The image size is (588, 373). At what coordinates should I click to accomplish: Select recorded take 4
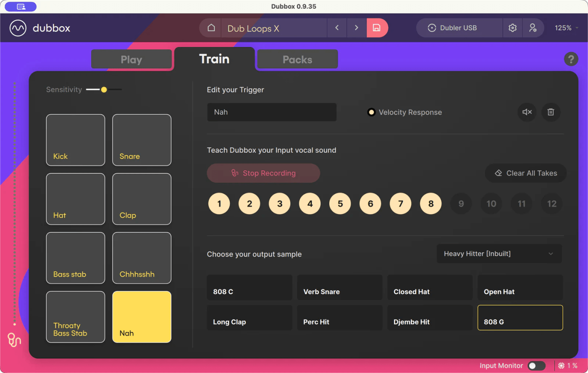click(x=310, y=203)
